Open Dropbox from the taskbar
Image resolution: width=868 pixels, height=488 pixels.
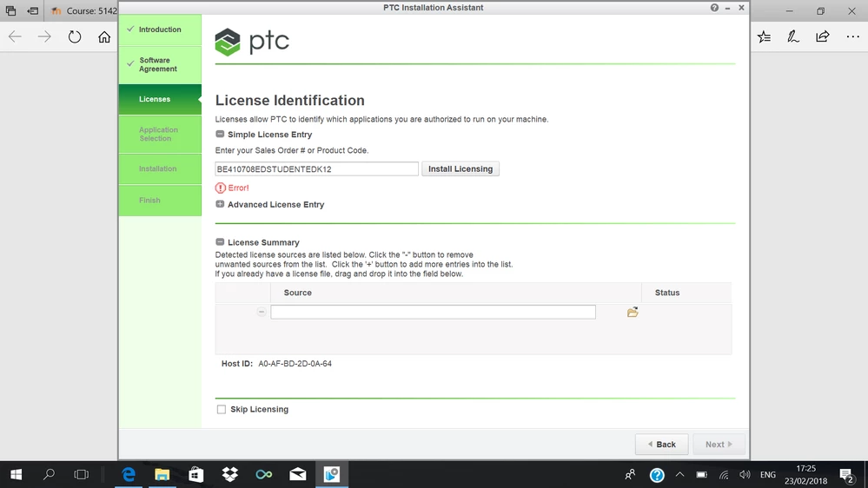click(x=229, y=474)
